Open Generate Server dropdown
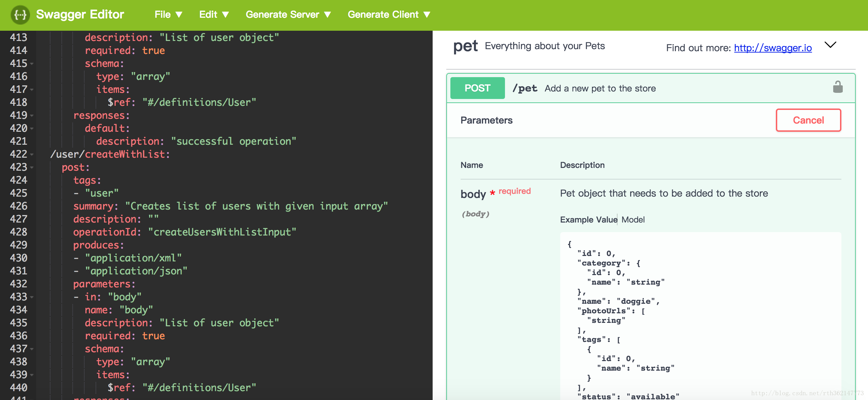Viewport: 868px width, 400px height. (288, 15)
